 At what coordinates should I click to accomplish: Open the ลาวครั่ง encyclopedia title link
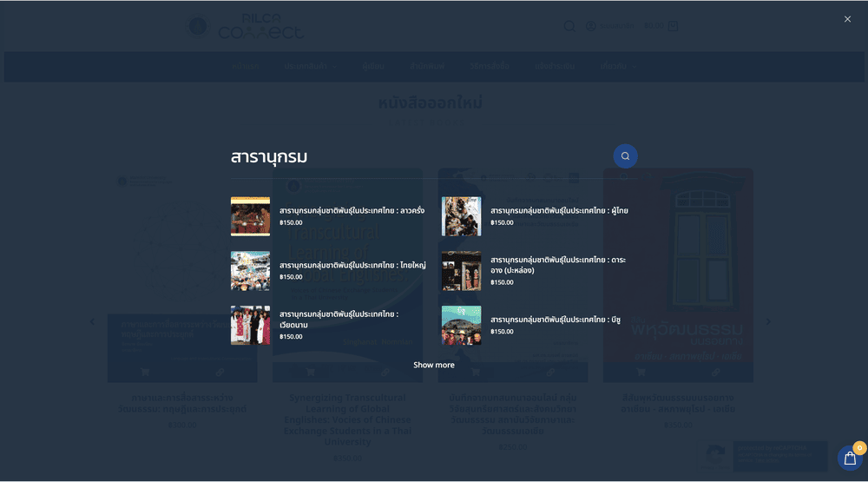[x=352, y=210]
